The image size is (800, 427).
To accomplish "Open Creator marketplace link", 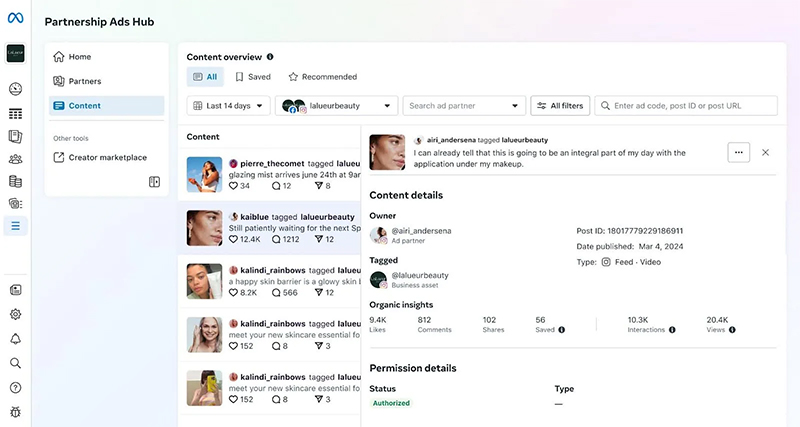I will pyautogui.click(x=100, y=157).
